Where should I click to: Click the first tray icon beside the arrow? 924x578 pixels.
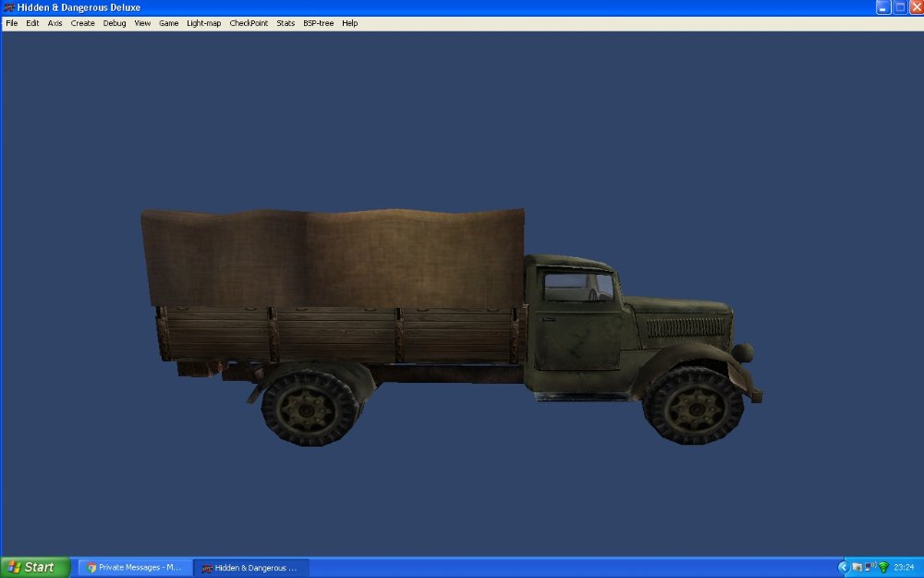click(x=857, y=568)
